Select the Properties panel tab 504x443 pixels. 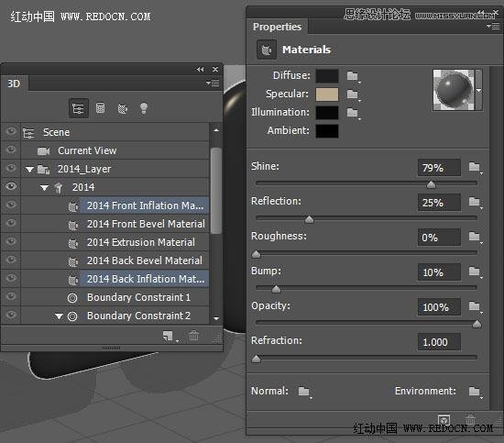[277, 27]
